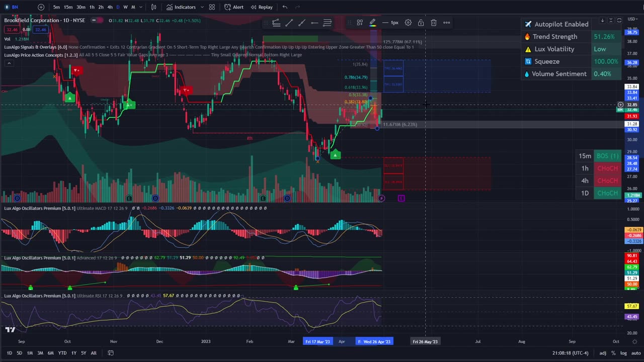Select the 5Y date range
This screenshot has height=362, width=644.
pyautogui.click(x=84, y=353)
